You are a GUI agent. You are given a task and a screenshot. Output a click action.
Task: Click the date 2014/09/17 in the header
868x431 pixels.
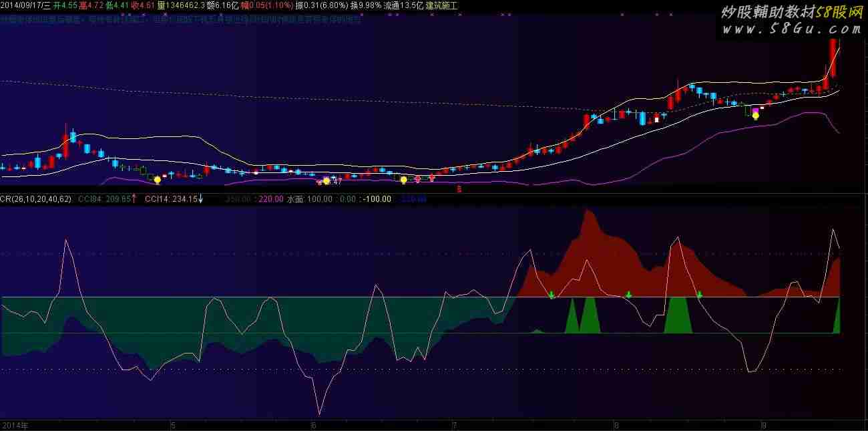point(21,5)
